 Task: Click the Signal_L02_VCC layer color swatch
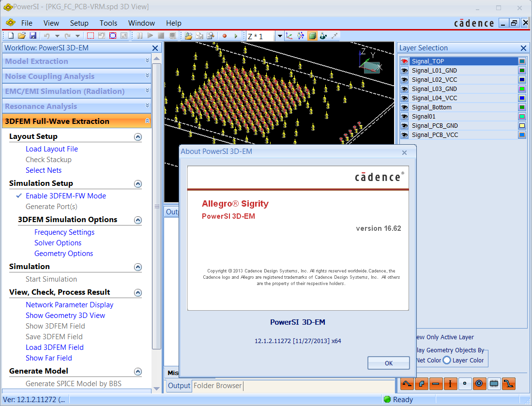coord(522,80)
